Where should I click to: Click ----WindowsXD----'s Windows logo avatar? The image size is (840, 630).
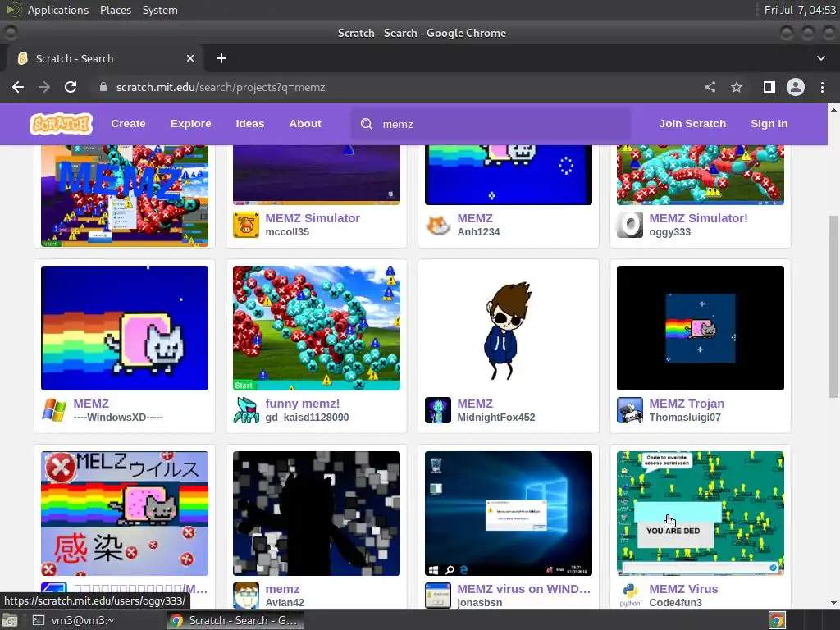tap(54, 410)
